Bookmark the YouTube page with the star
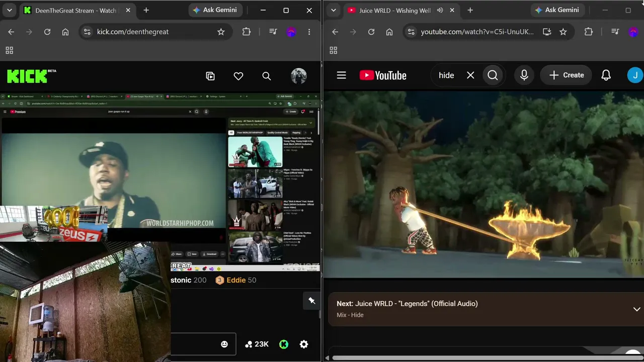The width and height of the screenshot is (644, 362). 563,32
